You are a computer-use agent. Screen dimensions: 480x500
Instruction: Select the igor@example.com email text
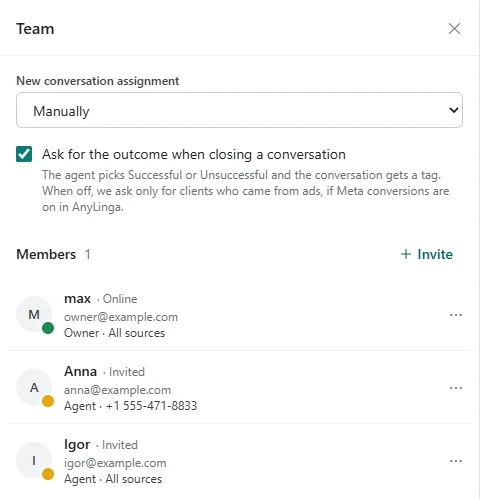point(115,463)
